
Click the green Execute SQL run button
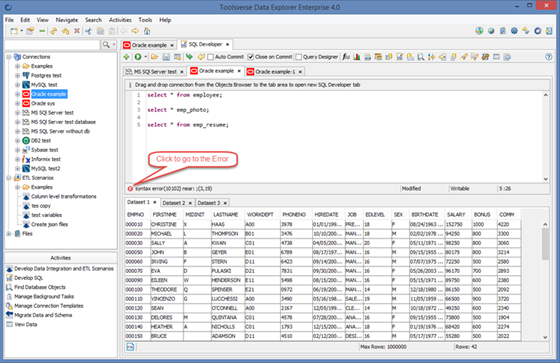138,57
